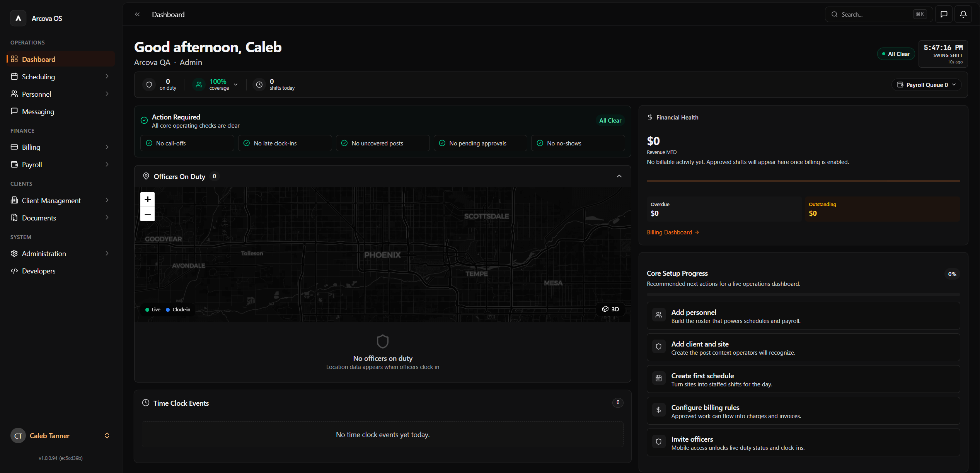The image size is (980, 473).
Task: Click the orange revenue progress line
Action: [x=803, y=181]
